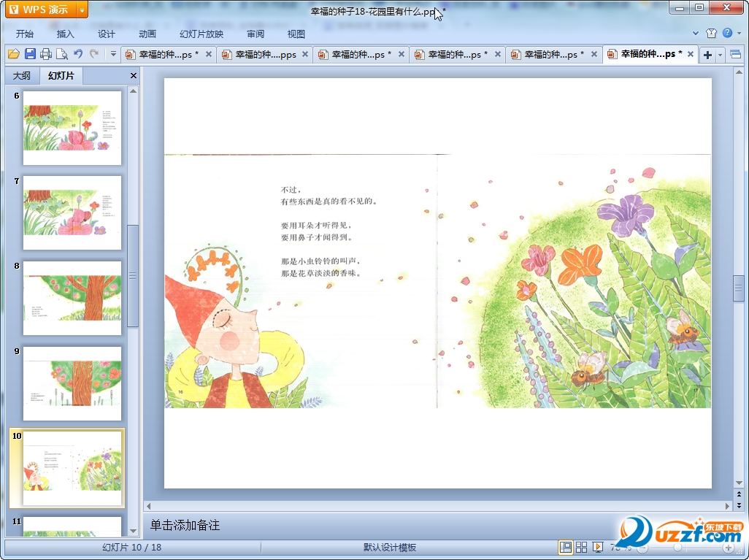Undo the last action
The width and height of the screenshot is (749, 560).
78,54
